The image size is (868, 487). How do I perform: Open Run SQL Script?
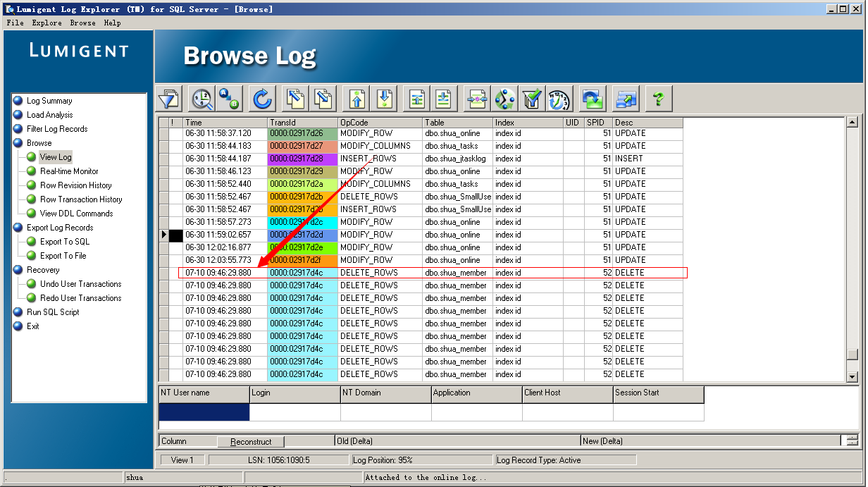(53, 312)
